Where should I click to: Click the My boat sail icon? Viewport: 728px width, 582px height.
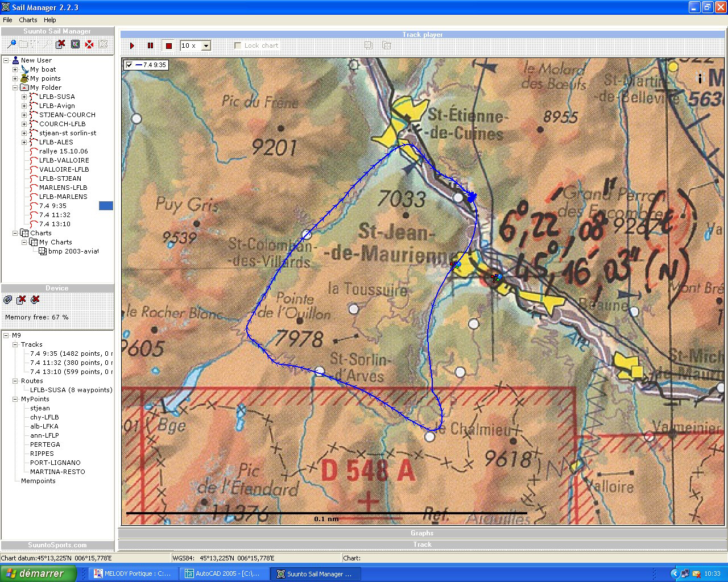pyautogui.click(x=24, y=69)
